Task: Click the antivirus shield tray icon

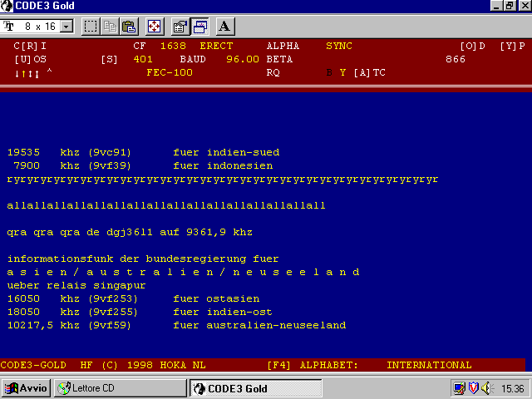Action: (472, 388)
